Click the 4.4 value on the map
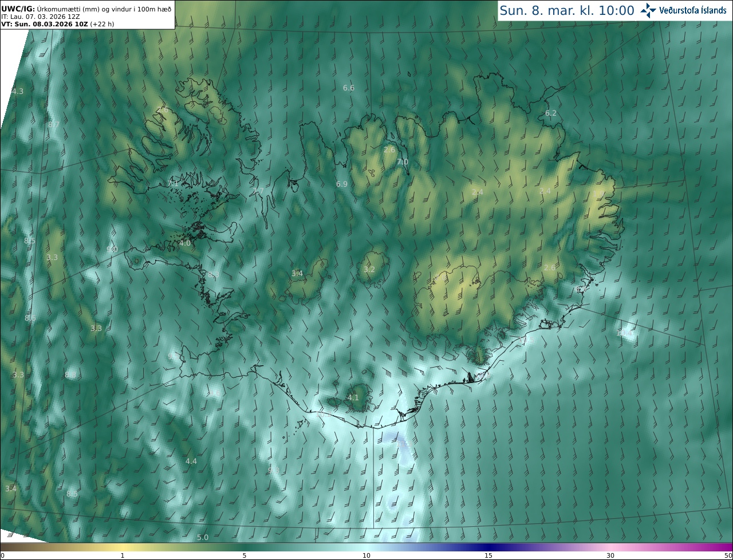 pos(191,462)
